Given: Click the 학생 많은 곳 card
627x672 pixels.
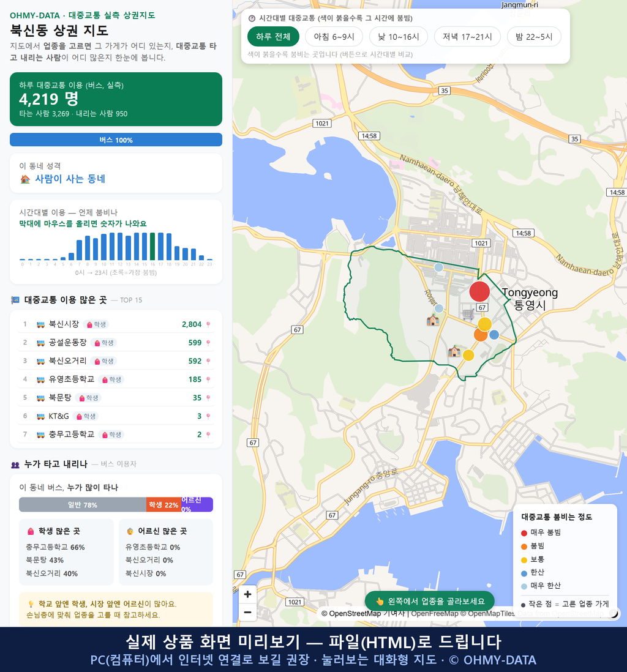Looking at the screenshot, I should coord(67,551).
